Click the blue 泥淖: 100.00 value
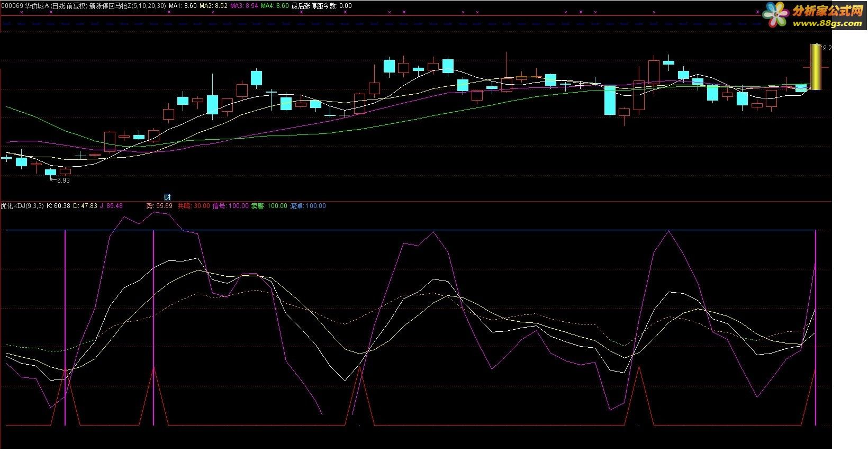Screen dimensions: 868x461 coord(308,206)
